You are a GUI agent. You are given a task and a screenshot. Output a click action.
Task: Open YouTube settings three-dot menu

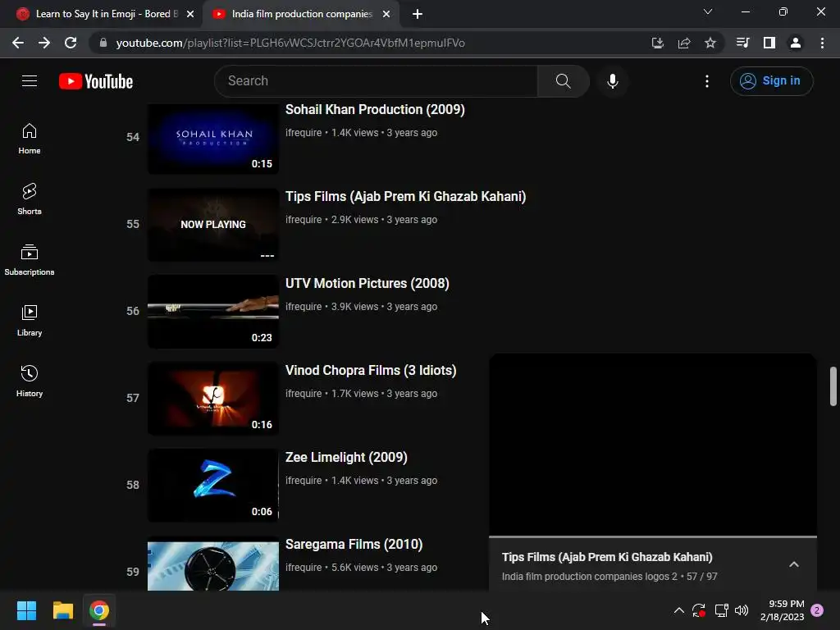(x=707, y=81)
